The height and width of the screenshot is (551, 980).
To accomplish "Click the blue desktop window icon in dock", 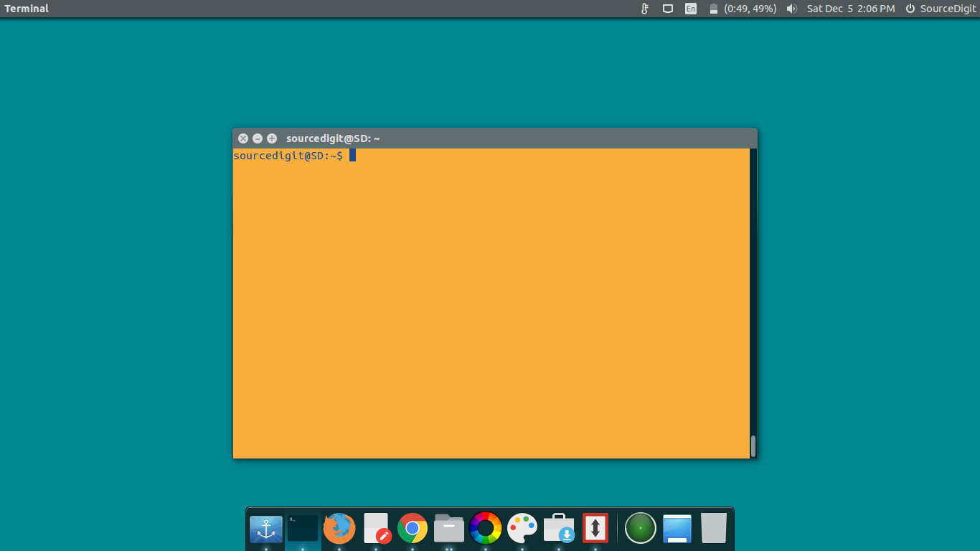I will coord(677,529).
